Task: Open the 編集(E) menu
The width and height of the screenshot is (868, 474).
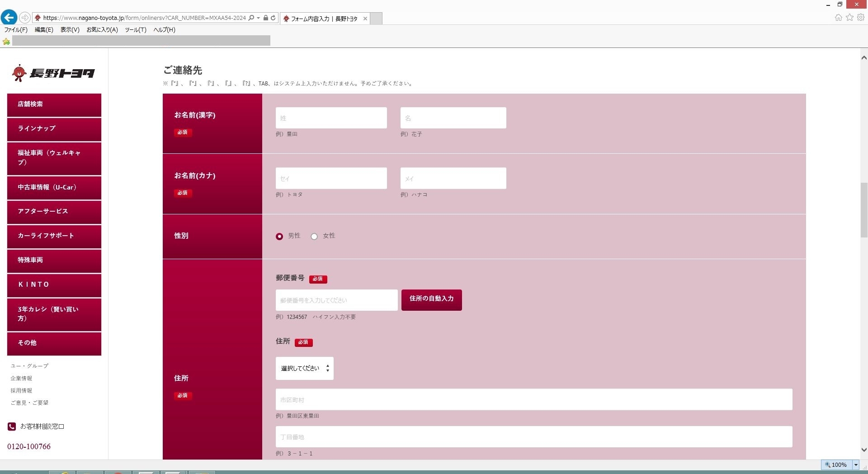Action: [x=44, y=30]
